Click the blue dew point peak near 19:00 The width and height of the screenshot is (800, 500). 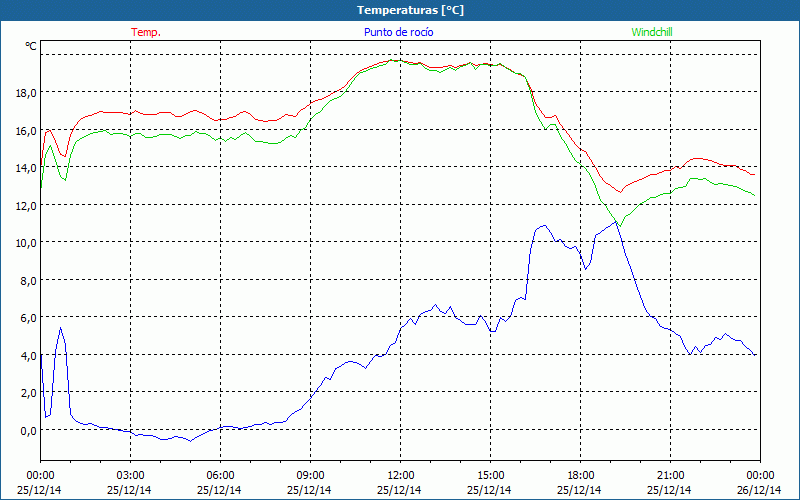coord(616,222)
